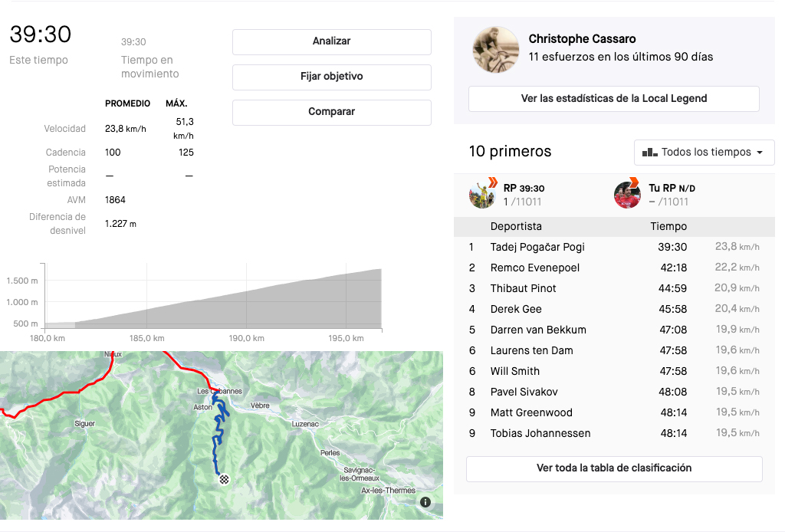Screen dimensions: 785x532
Task: View the full leaderboard table
Action: [x=614, y=468]
